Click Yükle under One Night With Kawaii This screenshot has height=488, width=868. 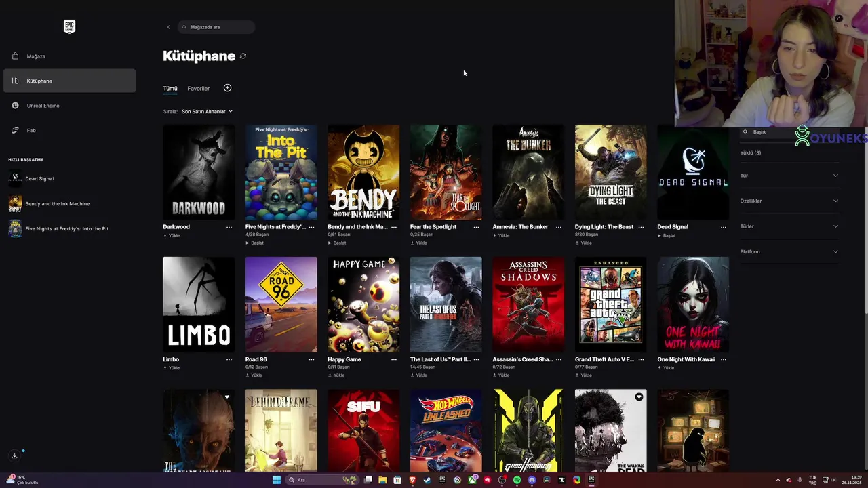666,368
